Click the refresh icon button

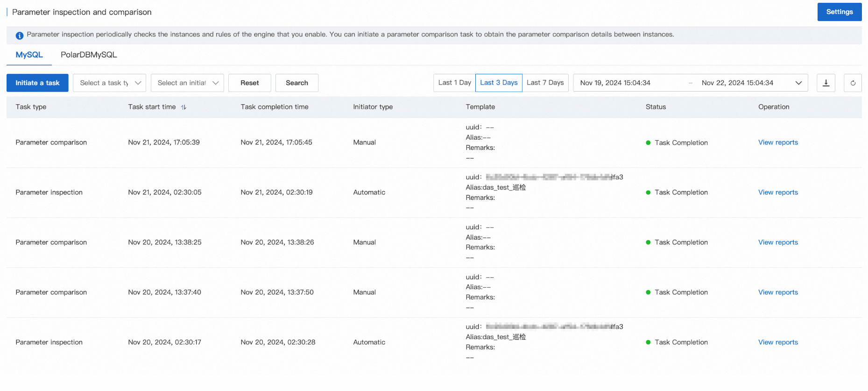click(x=853, y=83)
